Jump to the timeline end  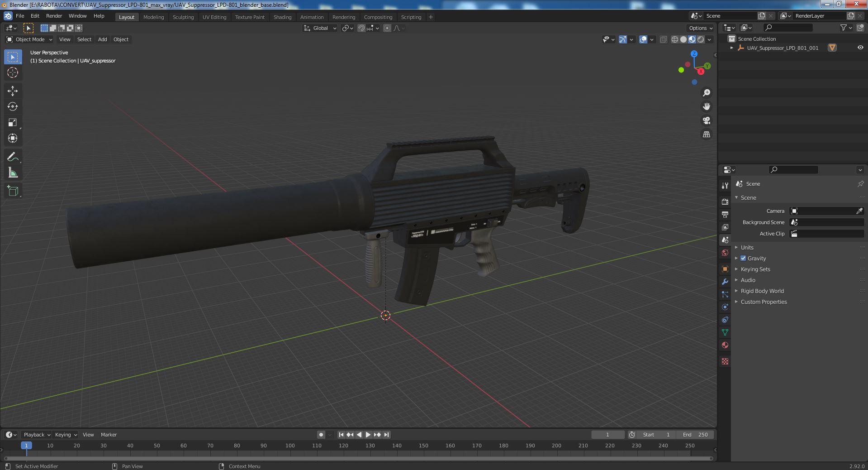pos(386,435)
